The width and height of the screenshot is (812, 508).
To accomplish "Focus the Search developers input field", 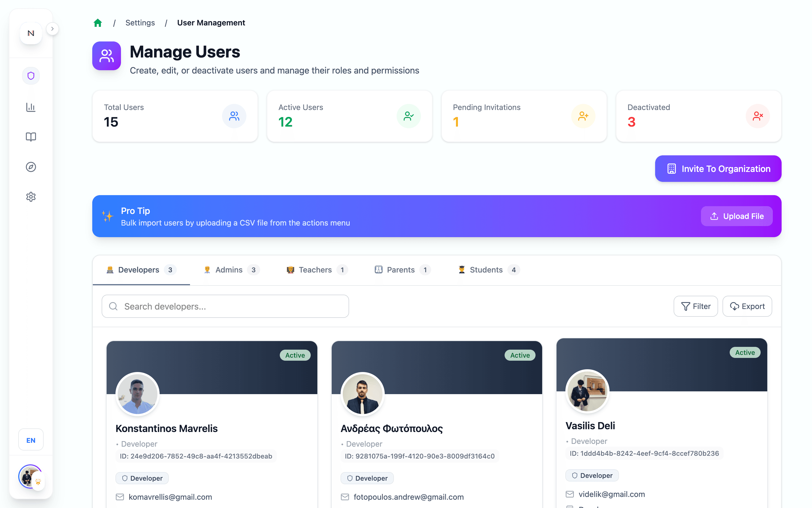I will pos(225,307).
